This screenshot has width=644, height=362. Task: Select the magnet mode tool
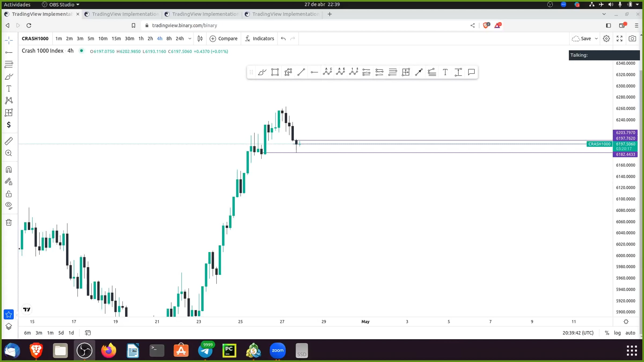point(9,170)
